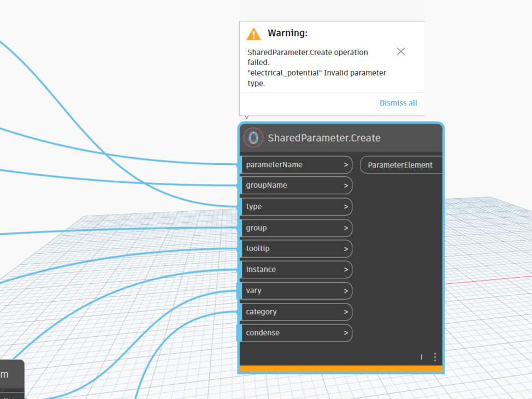Click the category input port
Viewport: 532px width, 399px height.
[x=296, y=312]
